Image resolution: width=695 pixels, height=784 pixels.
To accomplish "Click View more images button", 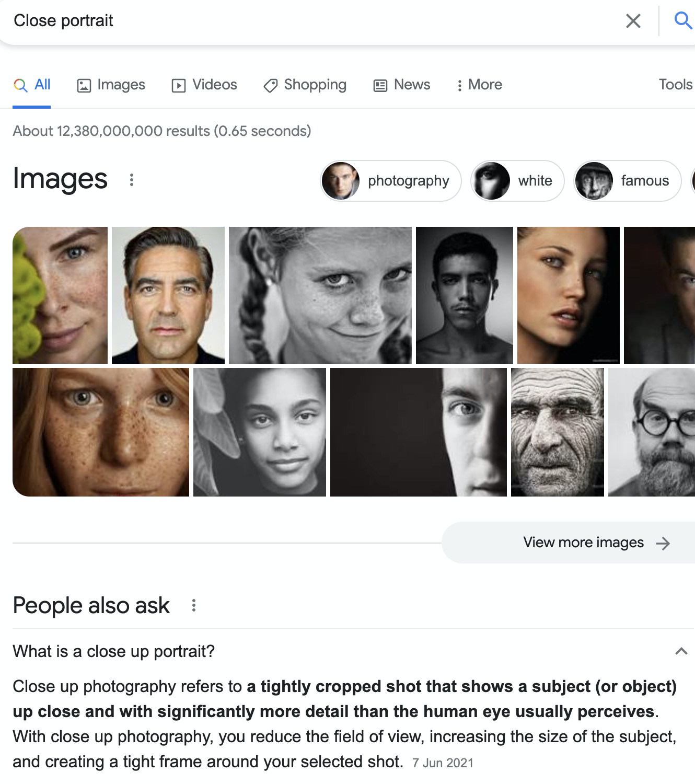I will (583, 543).
